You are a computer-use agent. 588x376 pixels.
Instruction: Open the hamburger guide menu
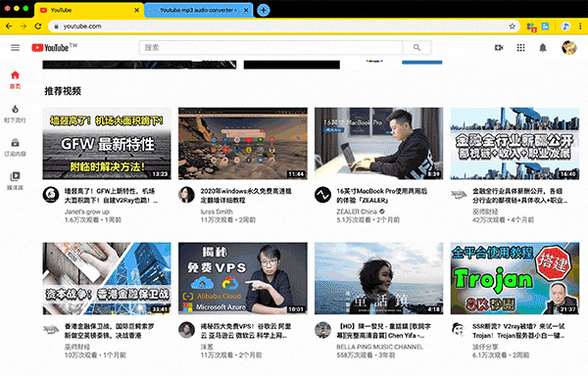click(15, 48)
